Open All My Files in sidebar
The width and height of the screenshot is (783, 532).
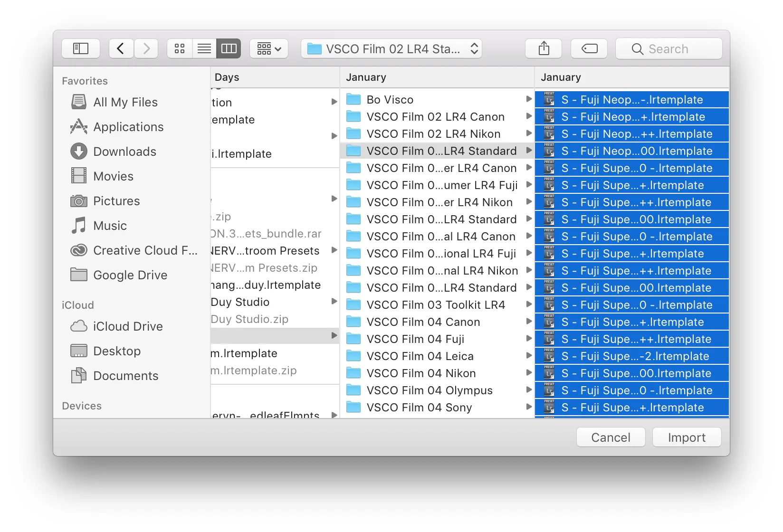(x=125, y=102)
